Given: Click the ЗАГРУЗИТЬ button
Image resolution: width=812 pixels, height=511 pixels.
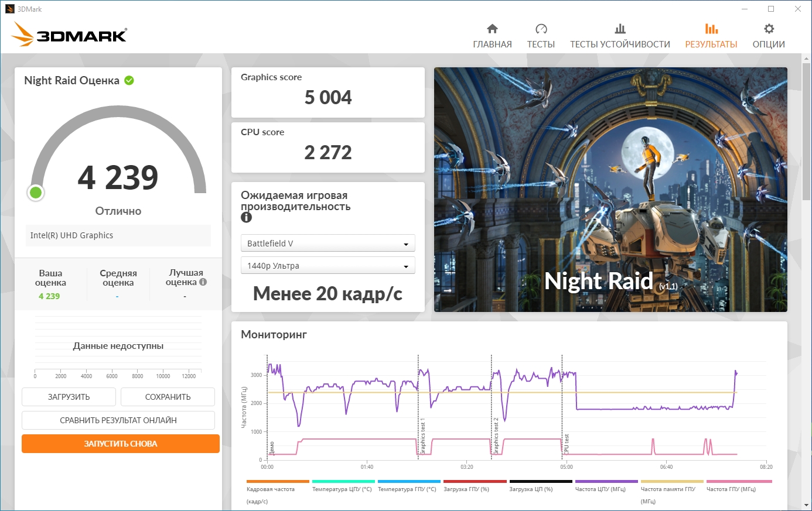Looking at the screenshot, I should (x=69, y=397).
